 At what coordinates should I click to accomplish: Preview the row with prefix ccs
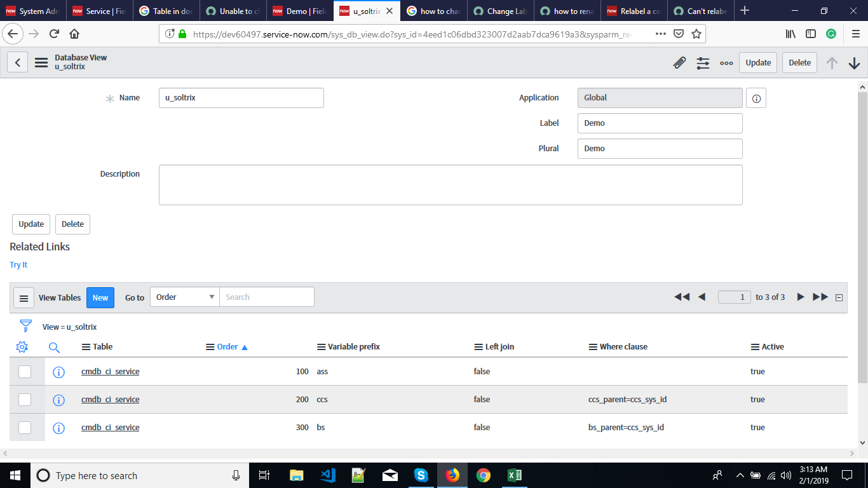point(58,400)
